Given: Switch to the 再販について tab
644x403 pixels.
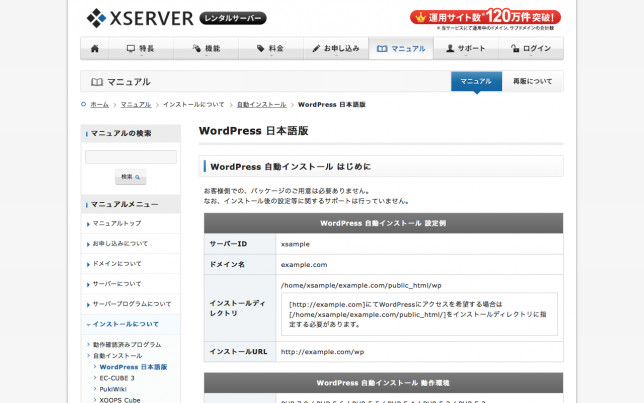Looking at the screenshot, I should 532,81.
